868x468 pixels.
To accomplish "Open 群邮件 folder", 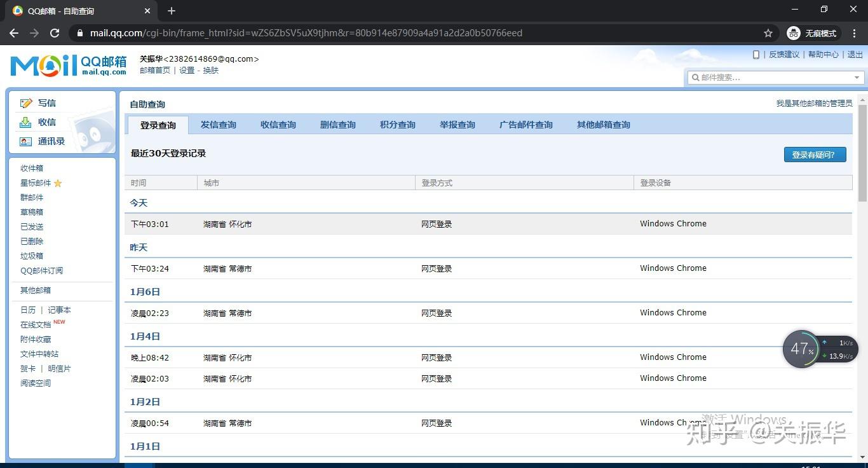I will point(32,198).
